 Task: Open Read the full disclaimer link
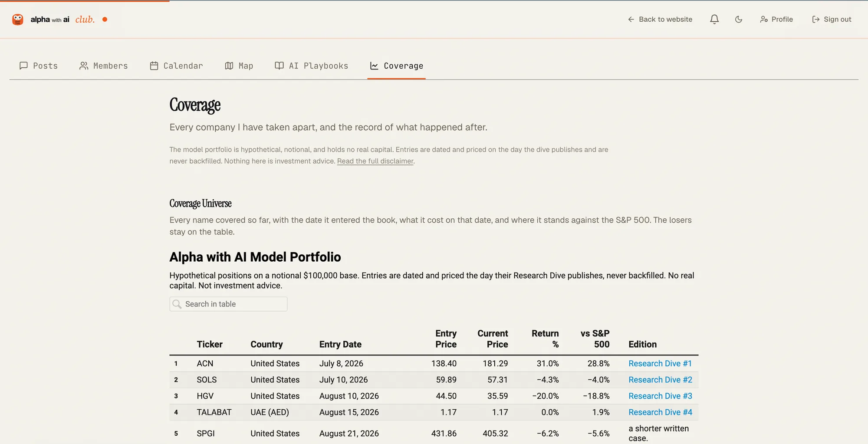[375, 161]
